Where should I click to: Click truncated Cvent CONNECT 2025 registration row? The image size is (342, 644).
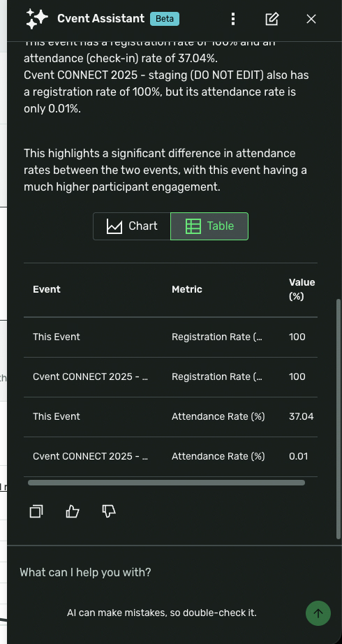pos(170,377)
